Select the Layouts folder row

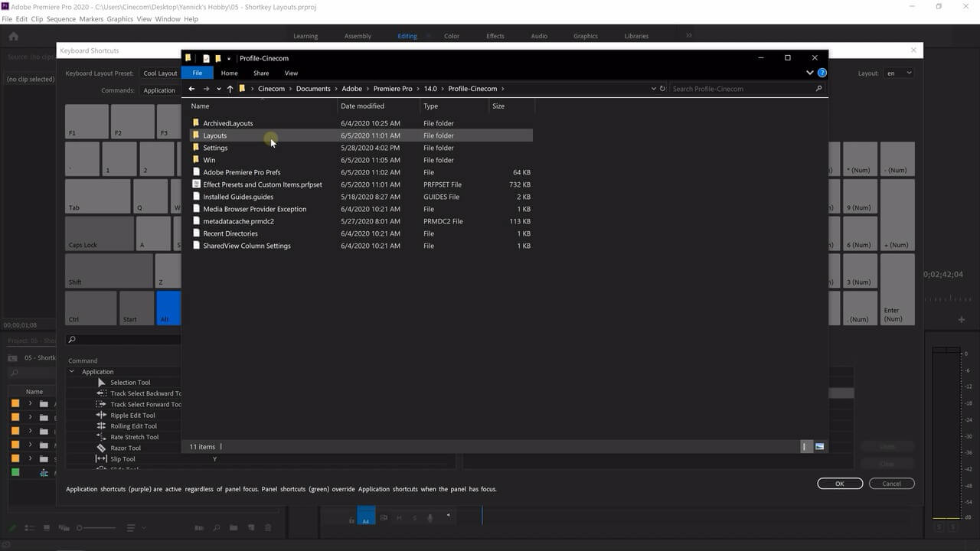click(360, 135)
